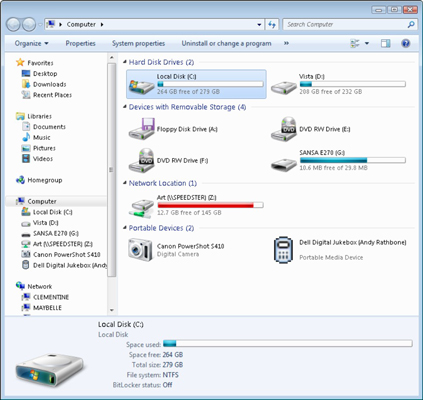Screen dimensions: 423x400
Task: Select Vista (D:) in navigation pane
Action: point(46,222)
